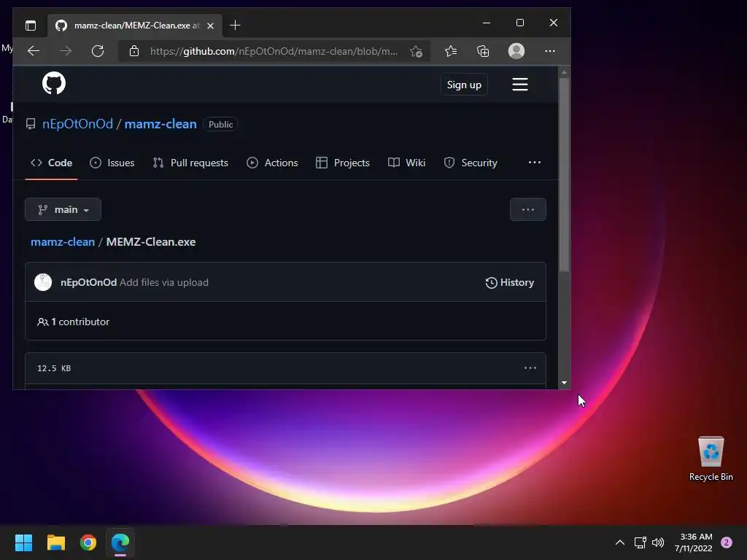
Task: Open the Favorites list icon
Action: [x=451, y=51]
